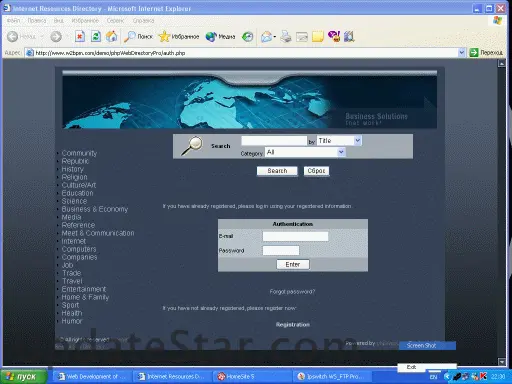Open the Help menu

point(144,21)
